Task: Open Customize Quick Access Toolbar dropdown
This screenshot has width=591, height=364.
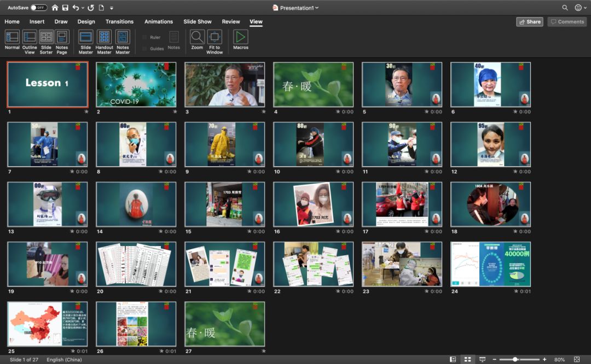Action: 112,8
